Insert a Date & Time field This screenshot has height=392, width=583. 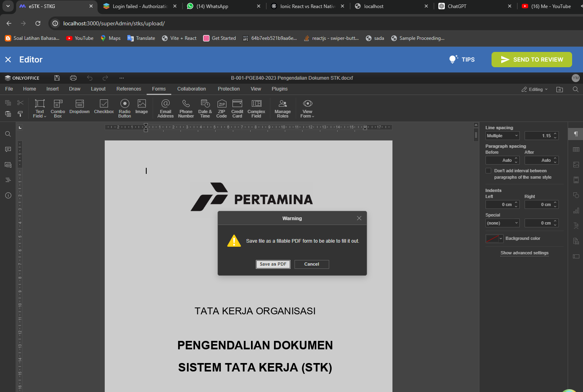(205, 108)
